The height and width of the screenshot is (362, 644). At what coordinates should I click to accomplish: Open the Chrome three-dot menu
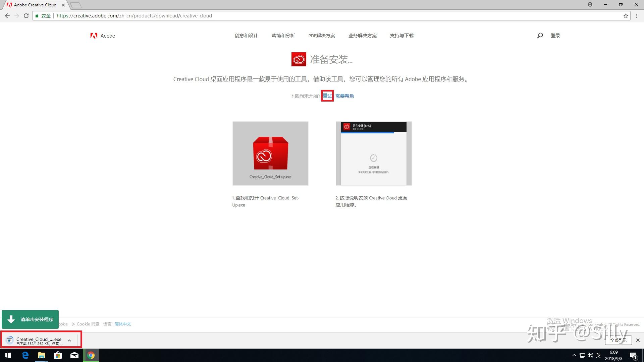click(637, 16)
